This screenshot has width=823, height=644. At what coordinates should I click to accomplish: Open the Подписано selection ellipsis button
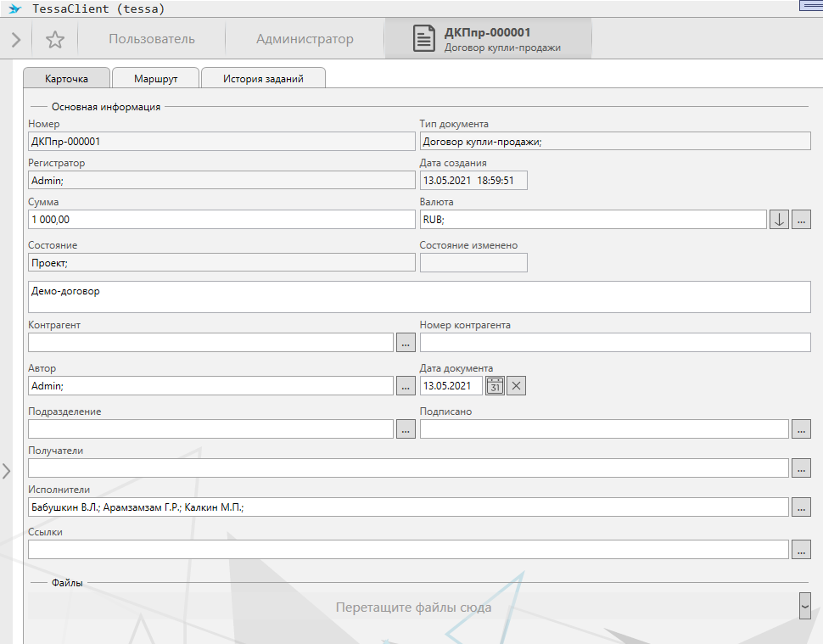click(801, 429)
